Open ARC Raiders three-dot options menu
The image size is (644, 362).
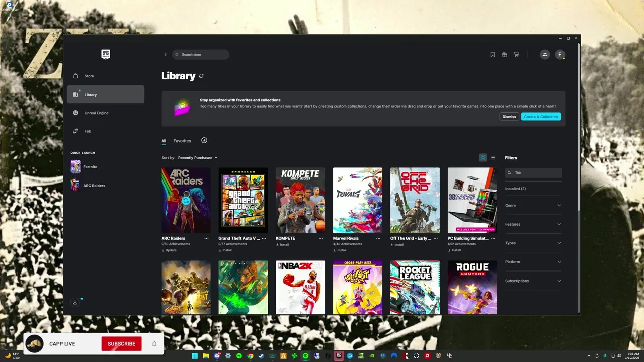click(206, 239)
